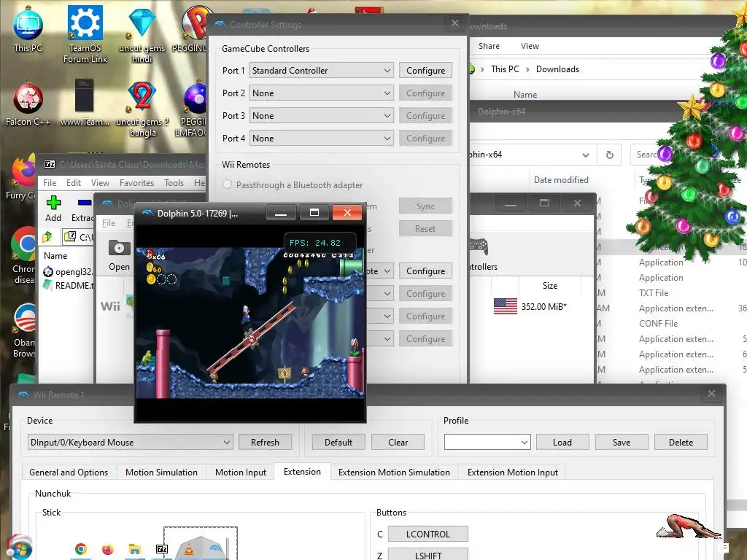Click the Firefox taskbar icon
Viewport: 747px width, 560px height.
pos(108,550)
